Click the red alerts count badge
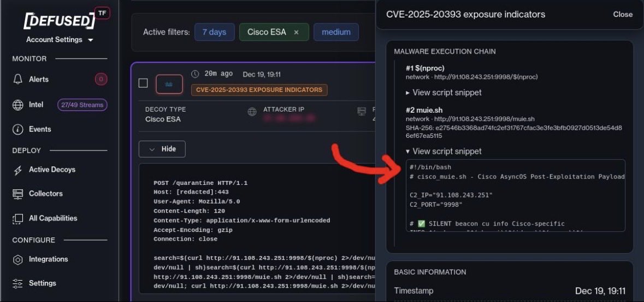644x302 pixels. (101, 79)
